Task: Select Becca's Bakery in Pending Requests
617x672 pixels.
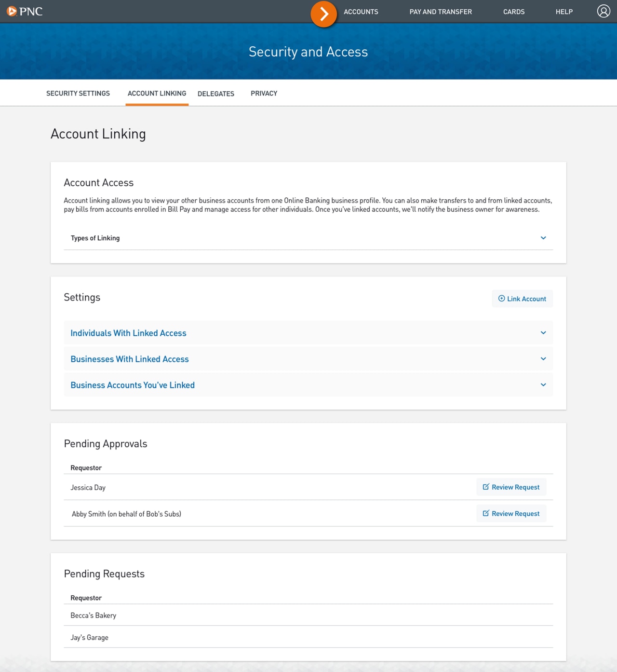Action: (x=93, y=615)
